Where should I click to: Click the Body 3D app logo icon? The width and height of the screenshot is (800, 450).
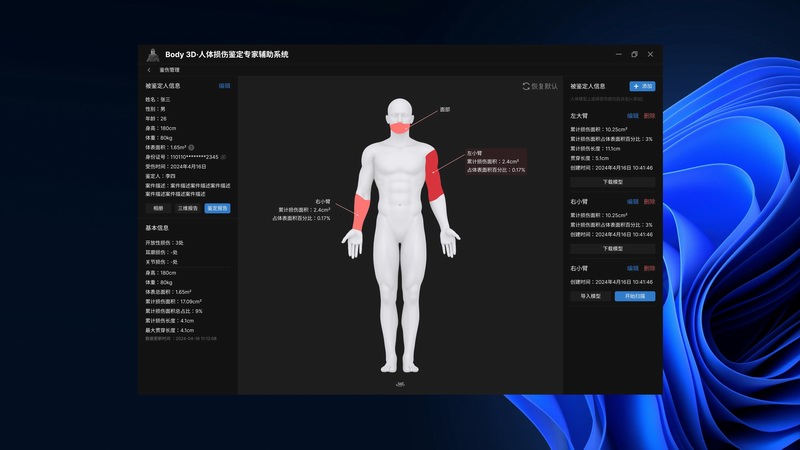(x=154, y=54)
